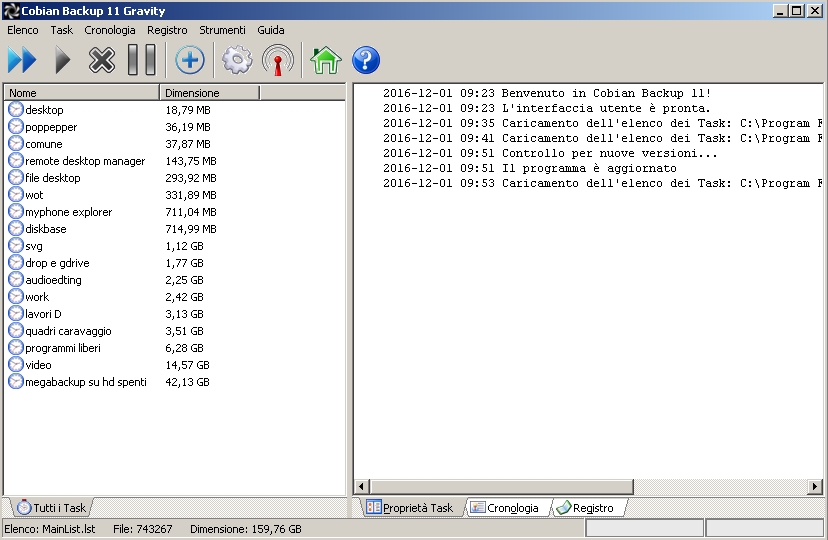Click the Benvenuto in Cobian Backup log line

(547, 93)
